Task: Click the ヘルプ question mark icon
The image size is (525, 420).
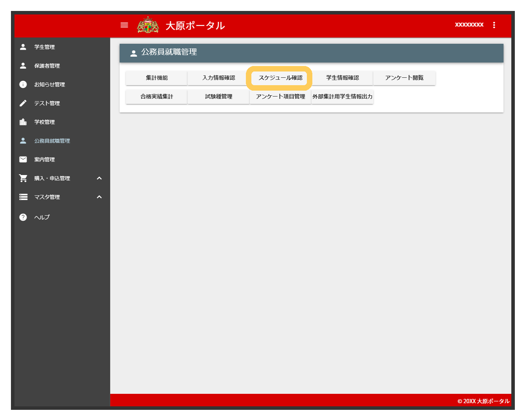Action: (23, 217)
